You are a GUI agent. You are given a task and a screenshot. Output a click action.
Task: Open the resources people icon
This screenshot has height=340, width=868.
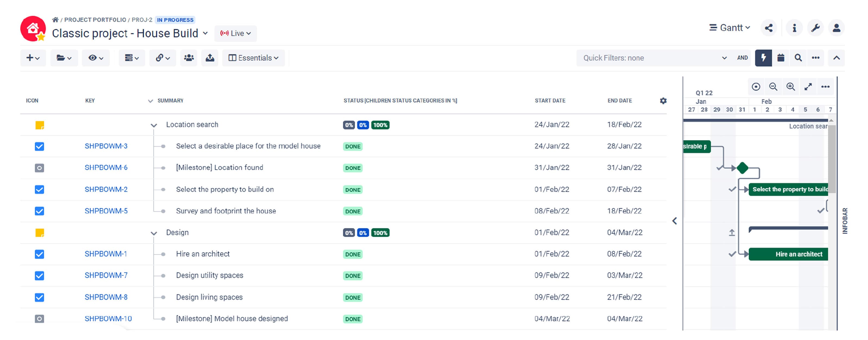point(189,58)
